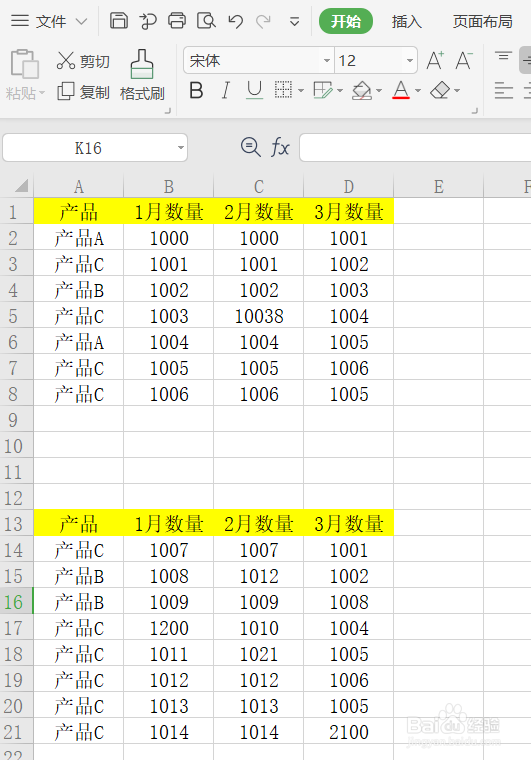Undo the last action
This screenshot has height=760, width=531.
coord(235,21)
